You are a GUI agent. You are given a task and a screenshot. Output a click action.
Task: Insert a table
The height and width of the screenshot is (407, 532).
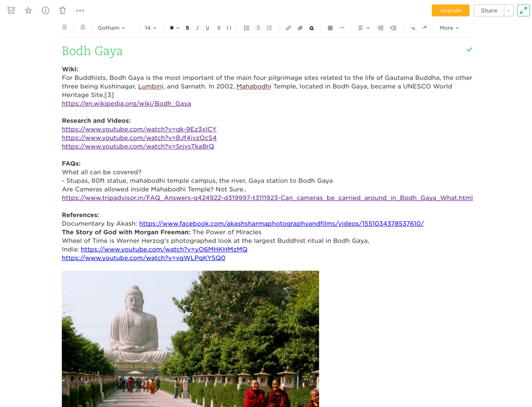330,28
